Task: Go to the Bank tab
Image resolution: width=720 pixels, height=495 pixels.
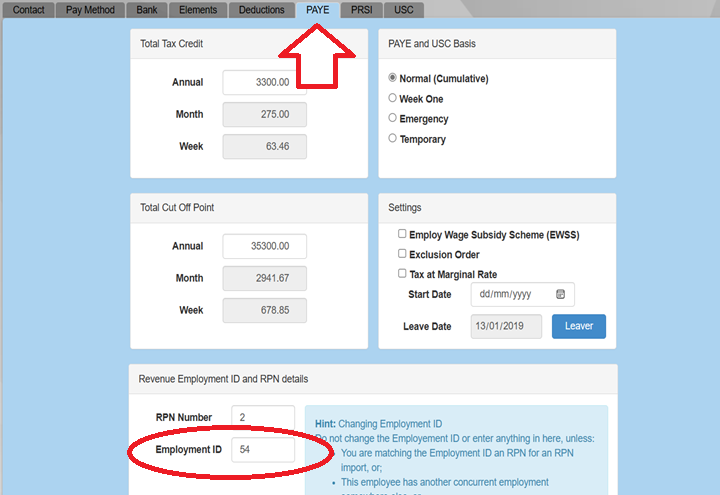Action: (146, 10)
